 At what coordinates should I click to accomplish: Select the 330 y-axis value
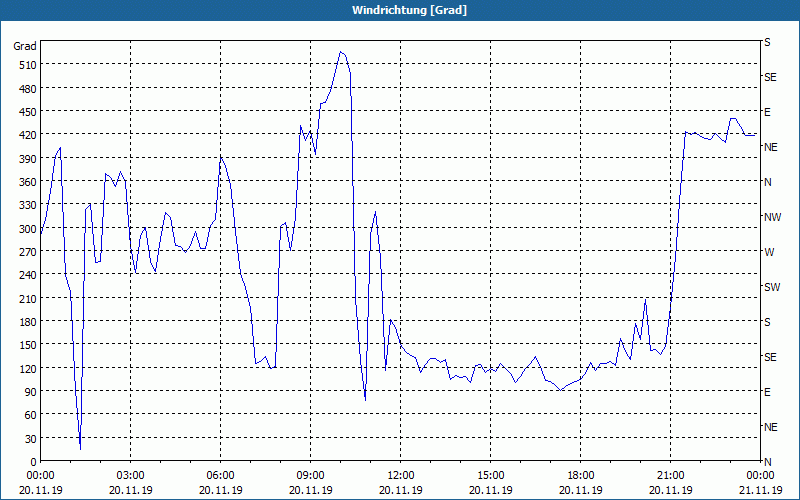pos(28,205)
